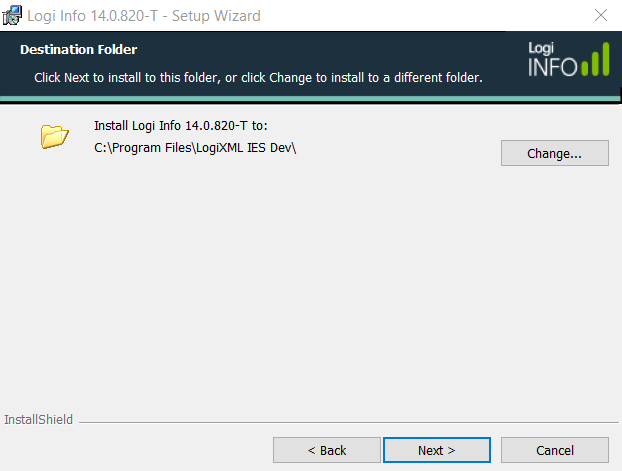The height and width of the screenshot is (471, 622).
Task: Select the C:\Program Files\LogiXML IES Dev\ path text
Action: (x=195, y=148)
